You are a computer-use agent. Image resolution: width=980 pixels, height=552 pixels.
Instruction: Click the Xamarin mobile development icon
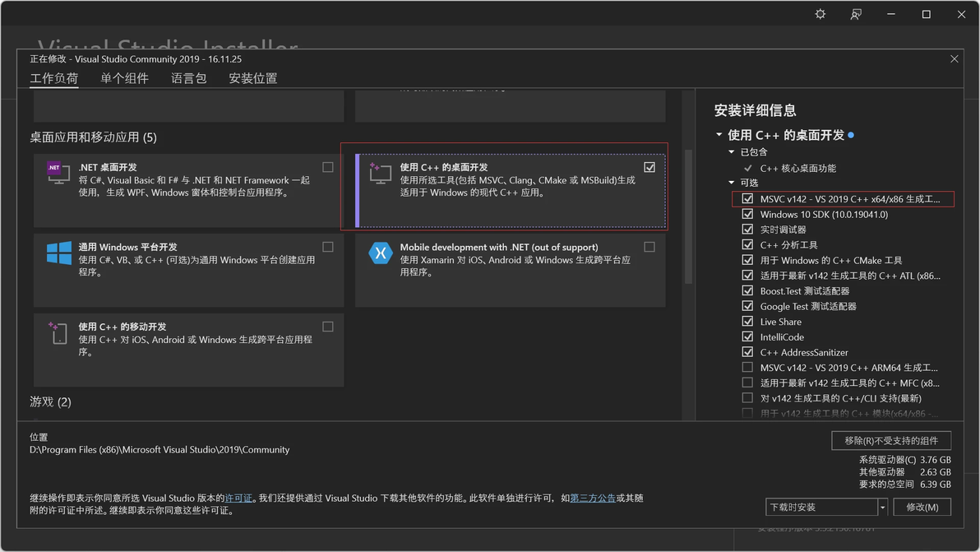(380, 253)
